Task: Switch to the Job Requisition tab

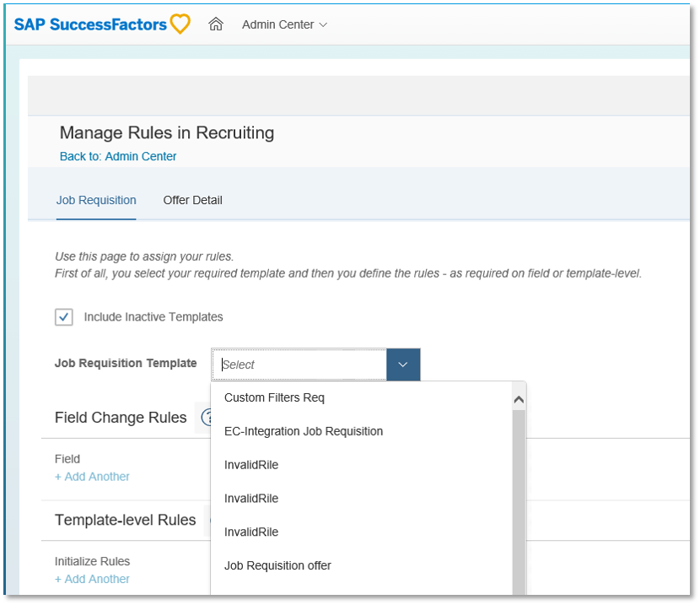Action: coord(96,200)
